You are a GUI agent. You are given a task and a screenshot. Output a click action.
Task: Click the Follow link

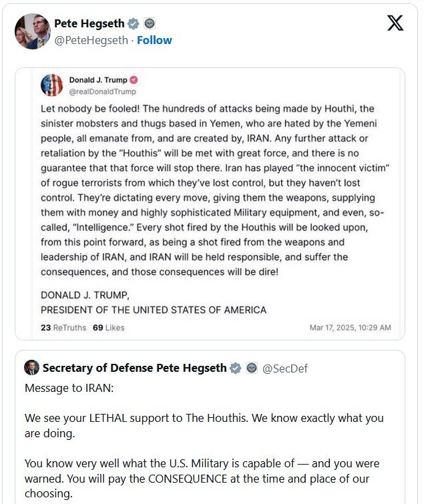(154, 40)
